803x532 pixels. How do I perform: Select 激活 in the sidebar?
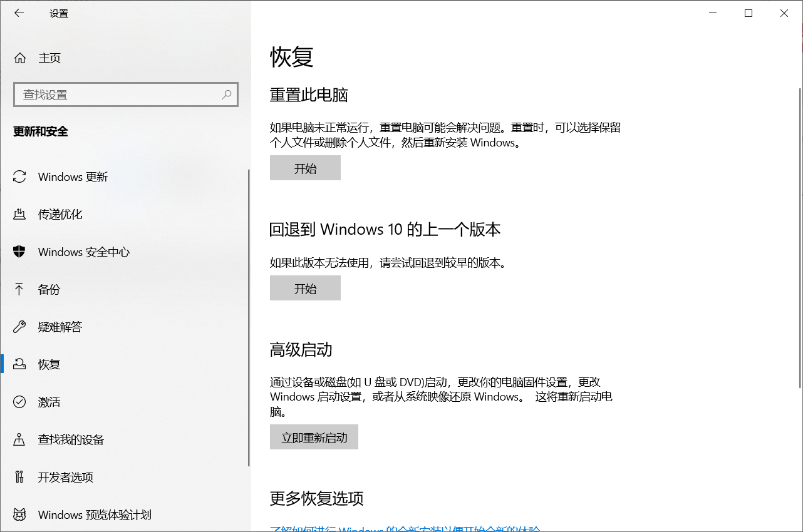(124, 402)
